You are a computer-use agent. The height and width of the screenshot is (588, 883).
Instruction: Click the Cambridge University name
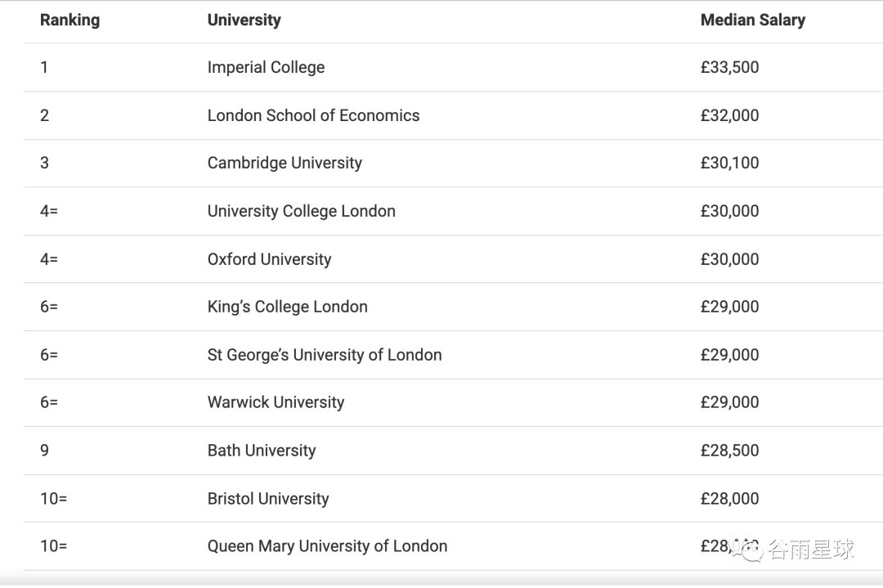[x=285, y=163]
